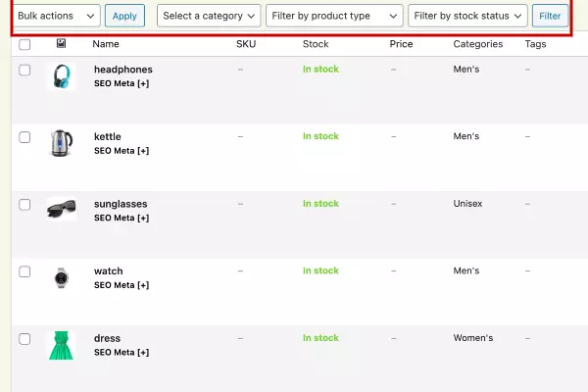Tick the dress row checkbox
Image resolution: width=588 pixels, height=392 pixels.
click(x=24, y=339)
